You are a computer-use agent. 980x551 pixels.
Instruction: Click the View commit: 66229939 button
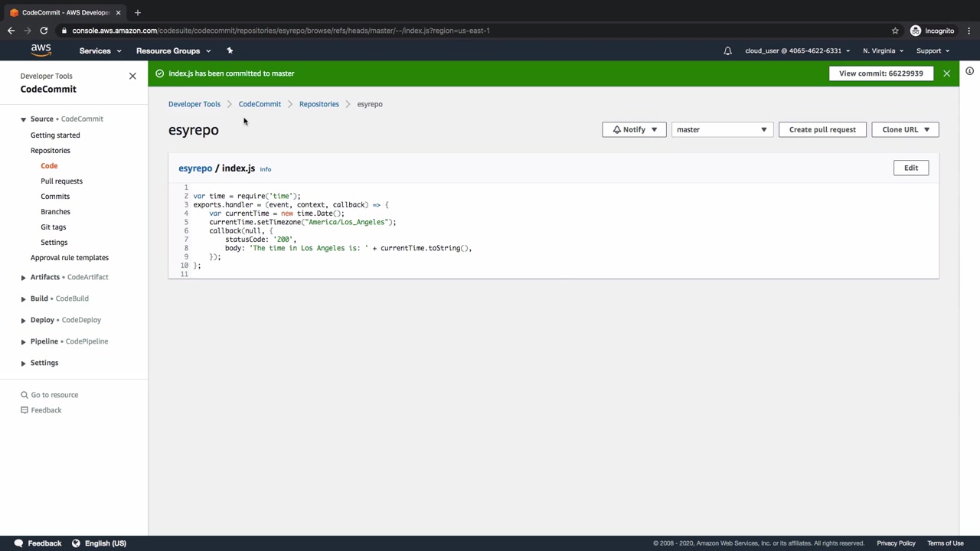coord(881,73)
